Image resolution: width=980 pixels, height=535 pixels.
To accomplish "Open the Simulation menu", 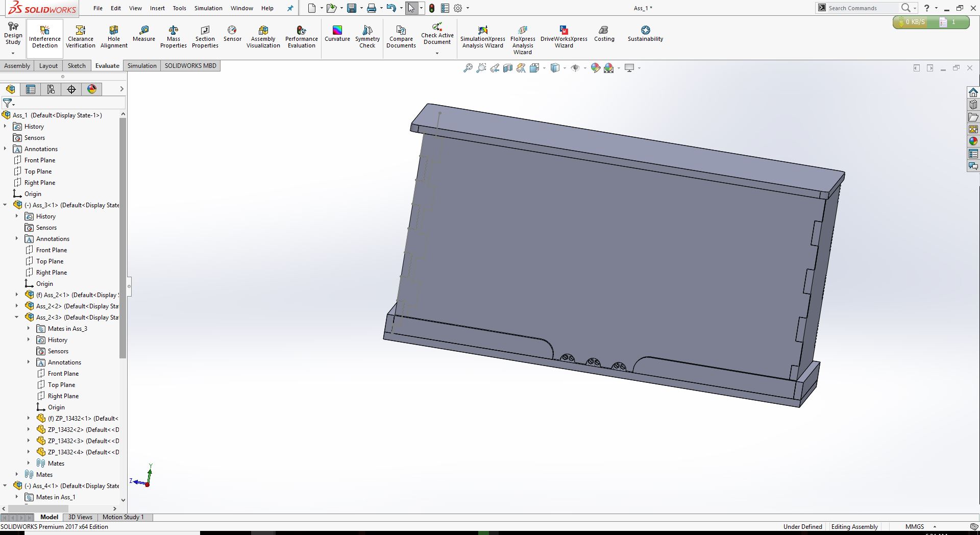I will tap(208, 8).
